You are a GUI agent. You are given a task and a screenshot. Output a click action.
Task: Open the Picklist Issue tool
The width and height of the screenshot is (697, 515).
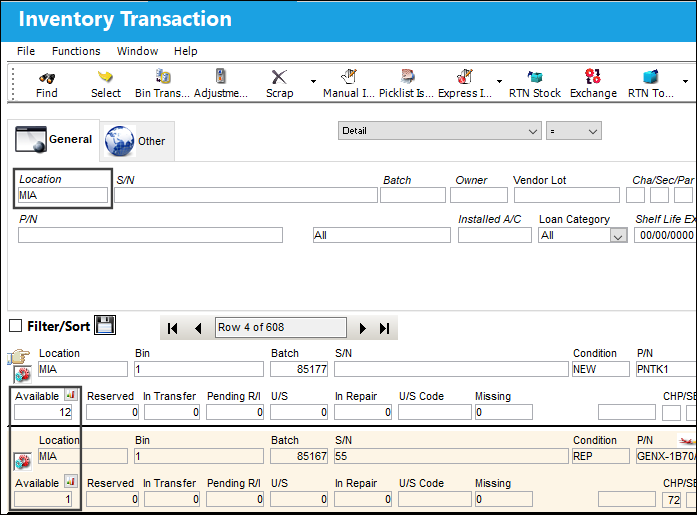pyautogui.click(x=406, y=84)
